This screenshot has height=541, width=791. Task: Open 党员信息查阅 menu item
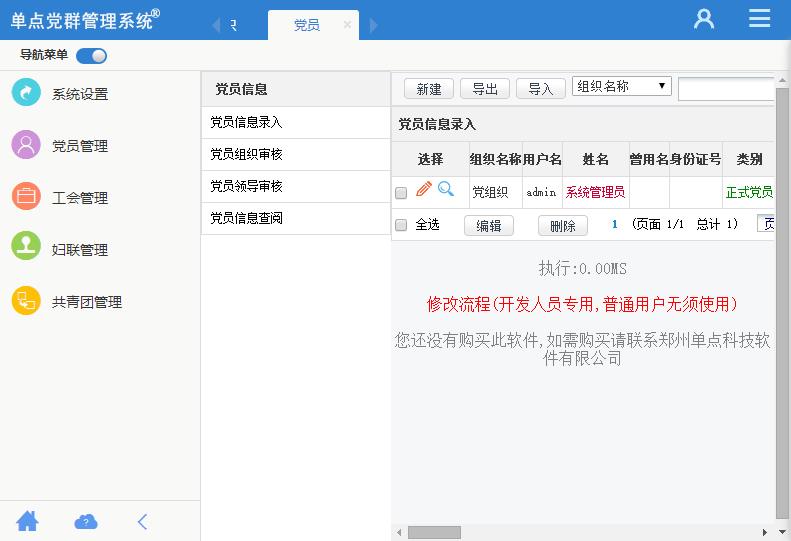(x=296, y=219)
